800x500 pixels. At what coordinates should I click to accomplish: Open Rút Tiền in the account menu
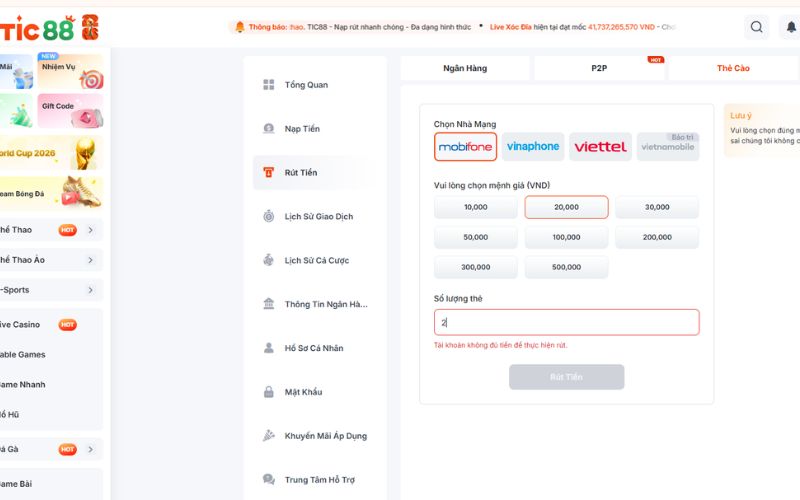tap(315, 172)
